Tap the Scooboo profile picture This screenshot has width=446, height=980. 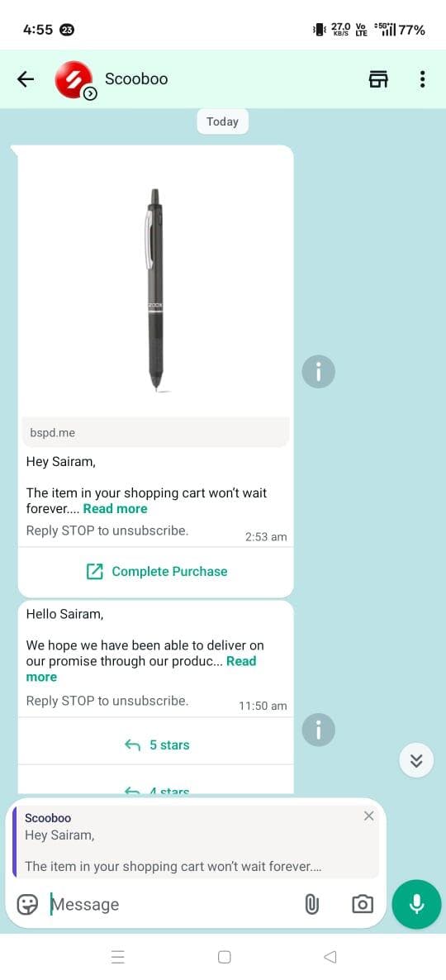(74, 80)
